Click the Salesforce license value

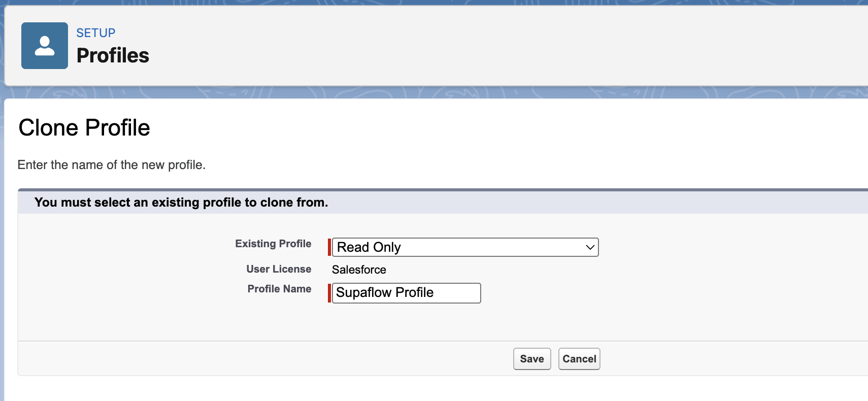[x=359, y=270]
